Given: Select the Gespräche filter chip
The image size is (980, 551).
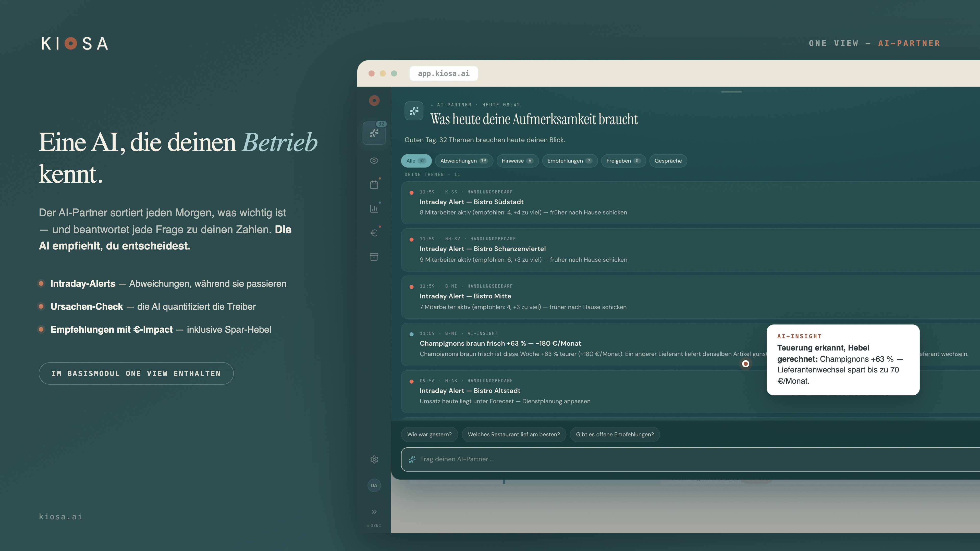Looking at the screenshot, I should click(668, 161).
